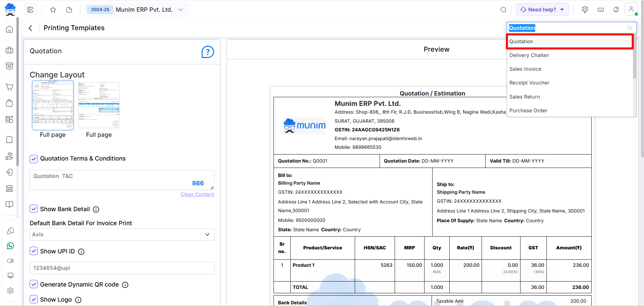Uncheck Quotation Terms & Conditions checkbox
The image size is (644, 306).
pos(34,159)
